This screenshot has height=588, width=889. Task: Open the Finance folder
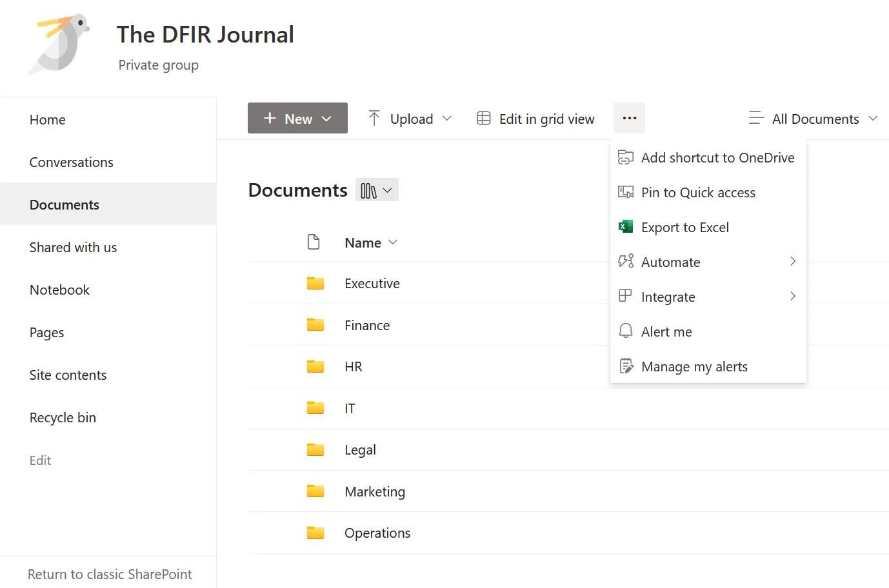coord(367,325)
